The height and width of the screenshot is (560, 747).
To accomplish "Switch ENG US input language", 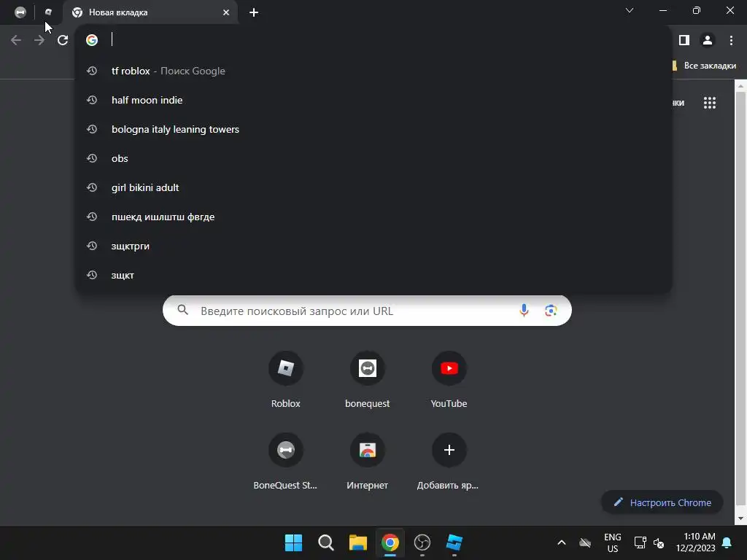I will pyautogui.click(x=613, y=542).
